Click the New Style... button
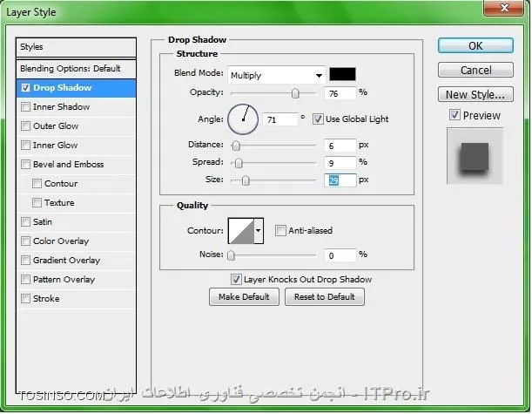This screenshot has height=414, width=532. (x=475, y=95)
